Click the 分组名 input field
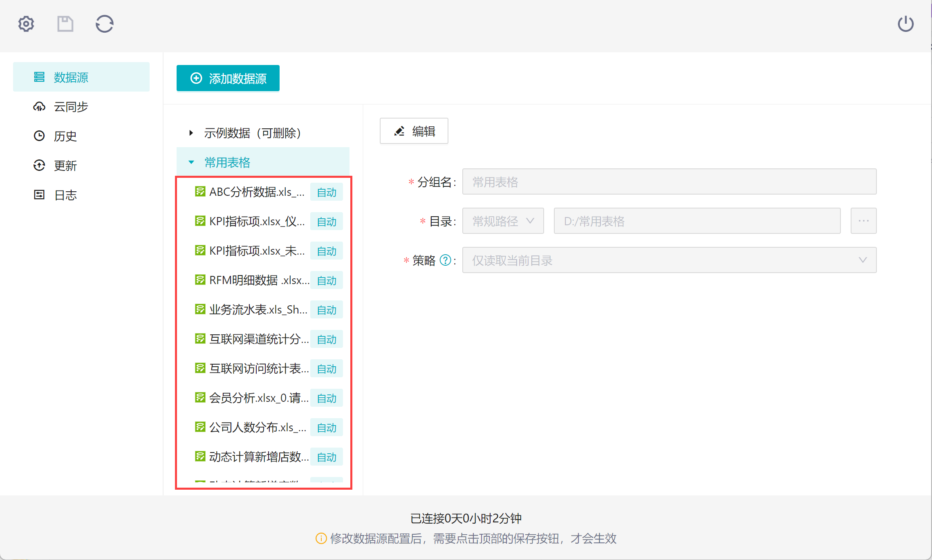Viewport: 932px width, 560px height. (669, 182)
